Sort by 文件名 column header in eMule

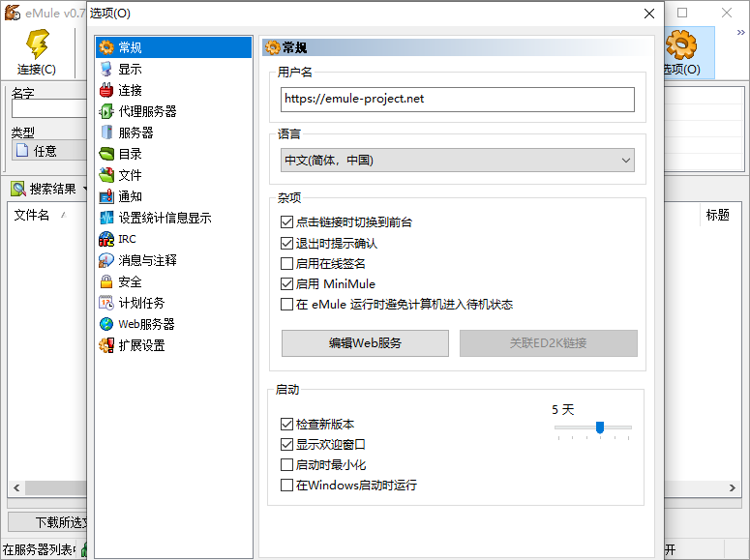click(32, 216)
